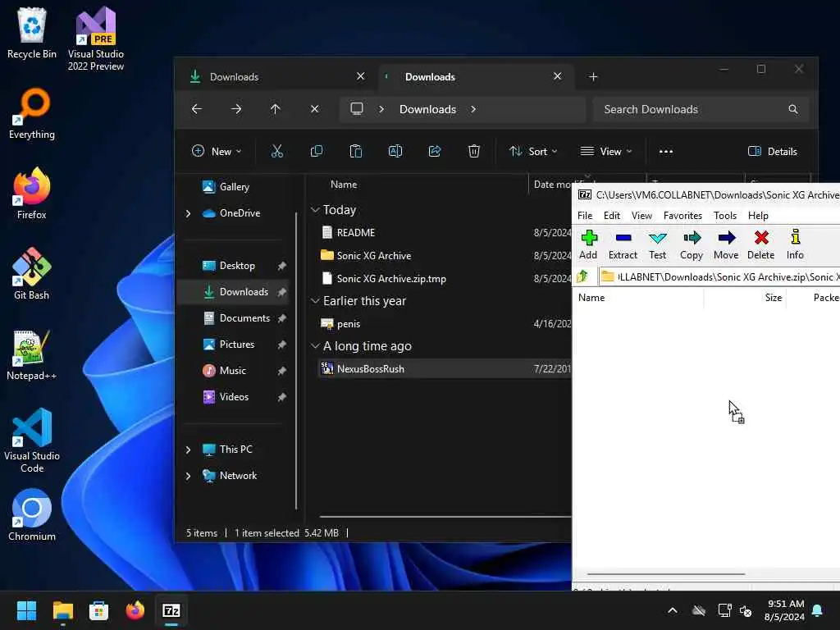
Task: Select Sonic XG Archive.zip.tmp file
Action: tap(383, 279)
